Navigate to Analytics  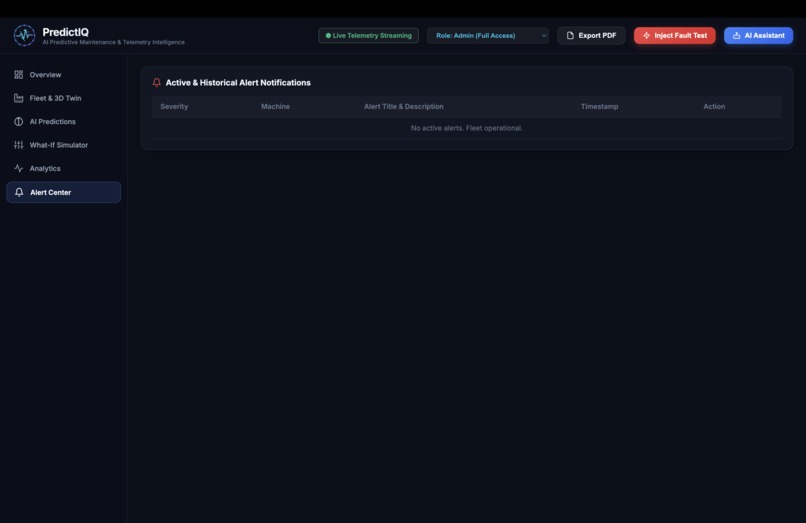63,168
